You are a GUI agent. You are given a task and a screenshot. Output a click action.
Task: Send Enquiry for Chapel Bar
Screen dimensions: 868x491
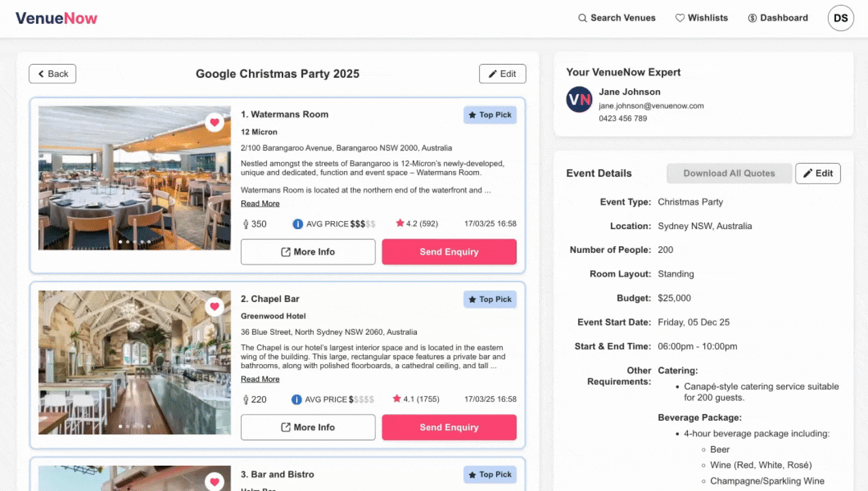(449, 428)
